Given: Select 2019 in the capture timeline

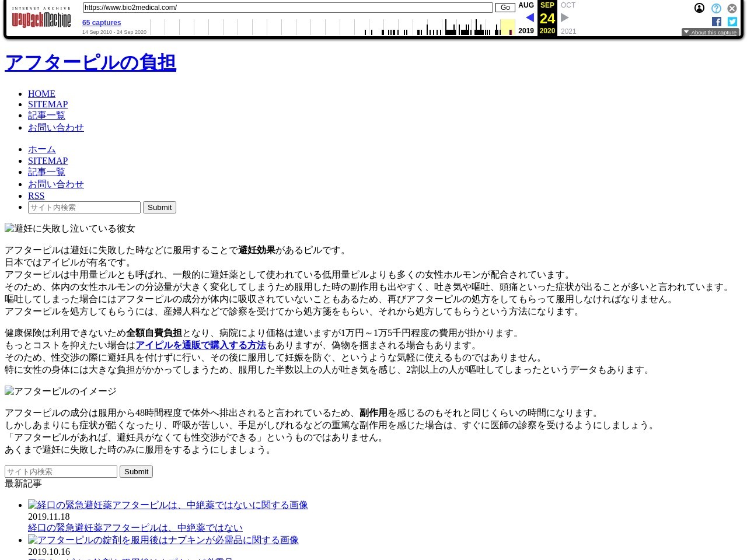Looking at the screenshot, I should coord(526,31).
